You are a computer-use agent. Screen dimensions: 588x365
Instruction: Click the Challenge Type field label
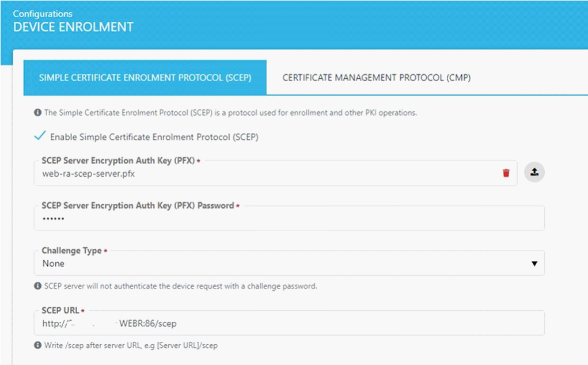click(71, 251)
